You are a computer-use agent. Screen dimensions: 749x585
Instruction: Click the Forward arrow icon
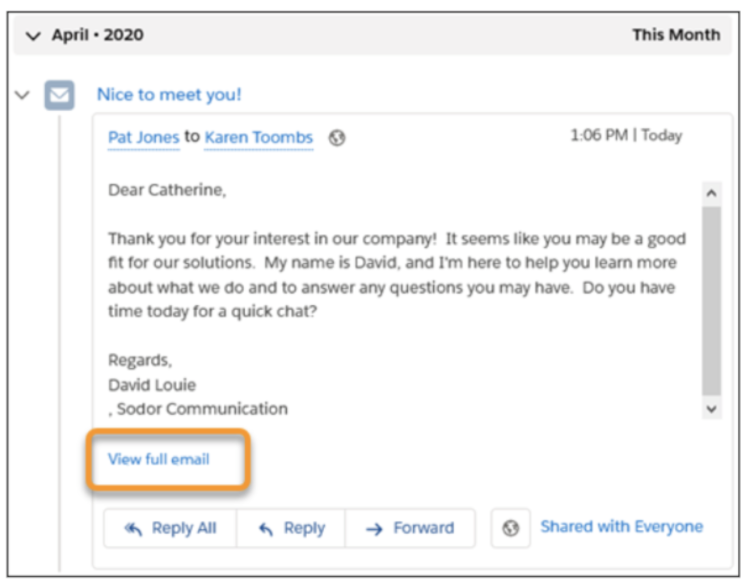click(x=374, y=529)
